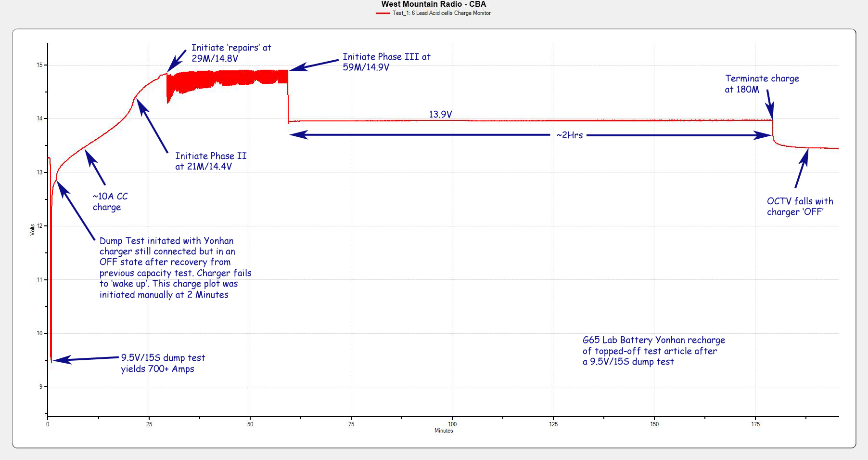The height and width of the screenshot is (460, 868).
Task: Select the Dump Test initiated paragraph annotation
Action: (x=175, y=267)
